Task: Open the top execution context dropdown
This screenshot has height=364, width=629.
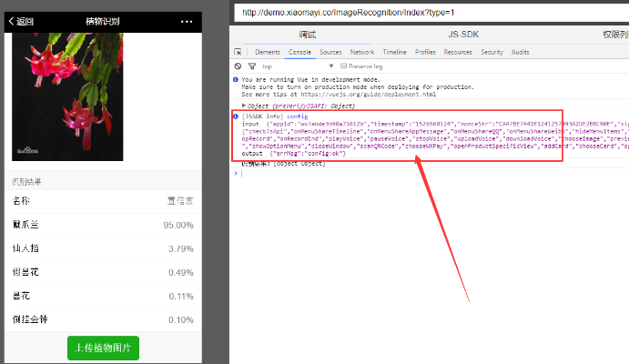Action: point(299,66)
